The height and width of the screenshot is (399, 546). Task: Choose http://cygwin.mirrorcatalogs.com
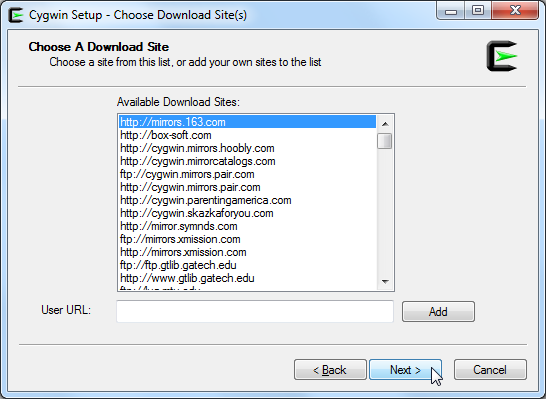tap(248, 161)
